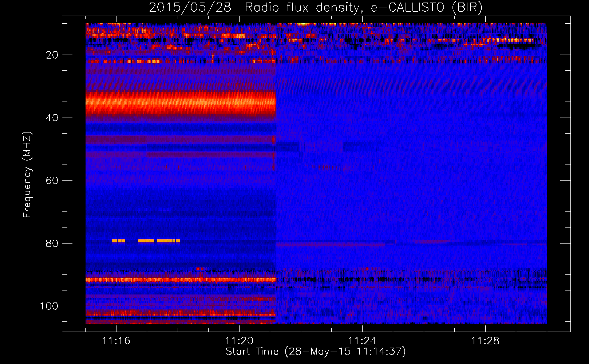
Task: Click the 80 MHz frequency tick label
Action: 52,244
